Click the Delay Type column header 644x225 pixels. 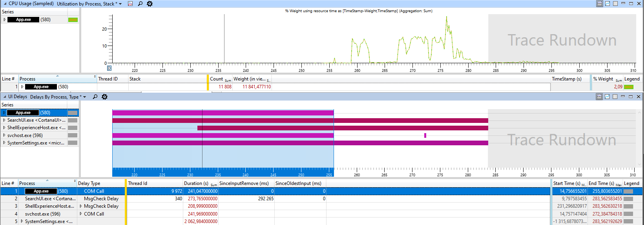(89, 183)
